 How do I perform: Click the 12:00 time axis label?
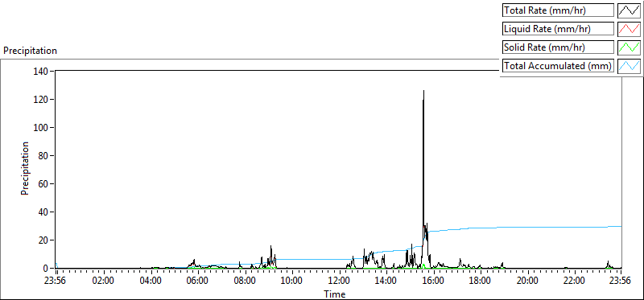(x=339, y=281)
